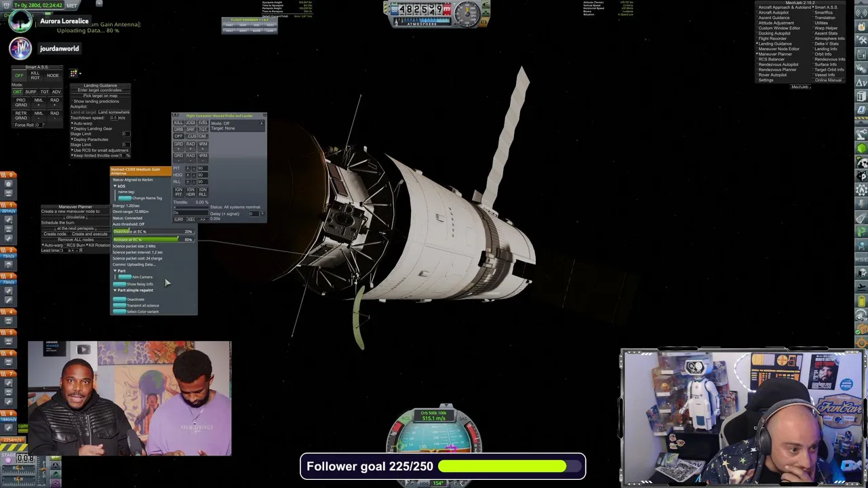Open the wrench and tools toolbar icon
This screenshot has width=868, height=488.
click(861, 41)
